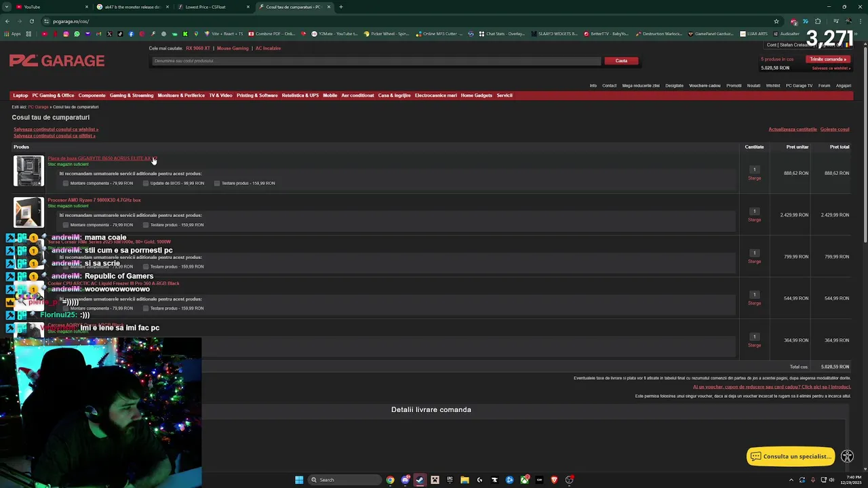Open the Chrome icon in taskbar
Screen dimensions: 868x488
click(x=390, y=480)
